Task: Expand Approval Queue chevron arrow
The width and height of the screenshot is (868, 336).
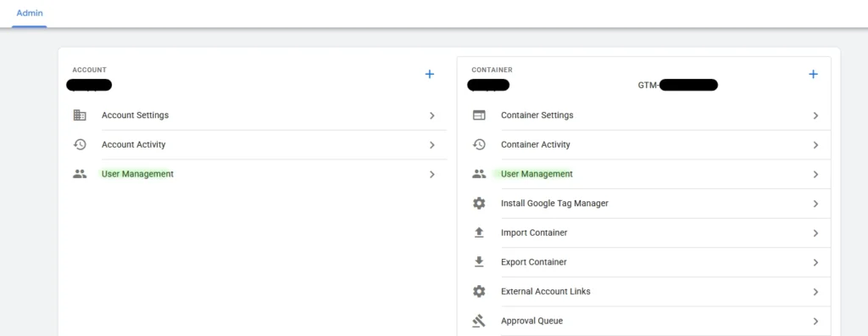Action: click(815, 322)
